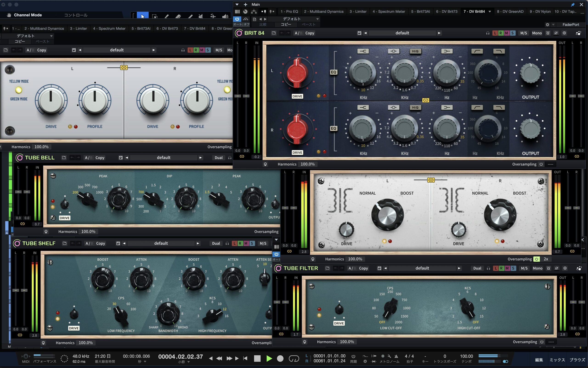Click Tube Bell lightbulb hint icon
The height and width of the screenshot is (368, 588).
pyautogui.click(x=46, y=231)
